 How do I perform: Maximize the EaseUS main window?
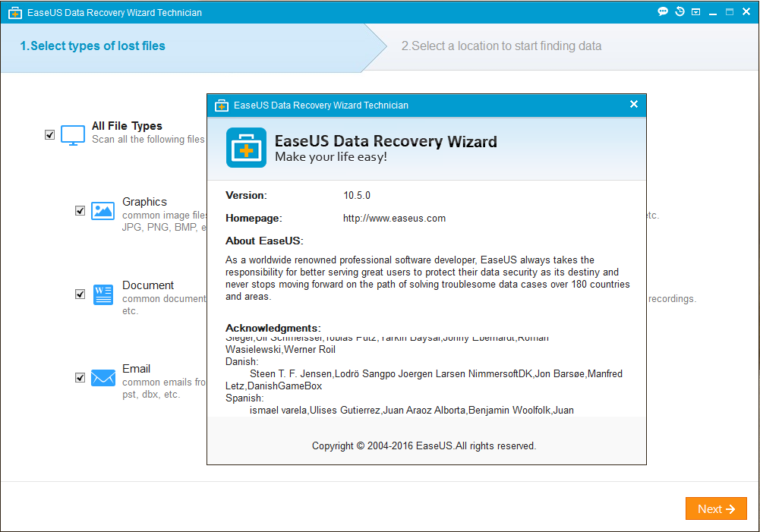(730, 12)
